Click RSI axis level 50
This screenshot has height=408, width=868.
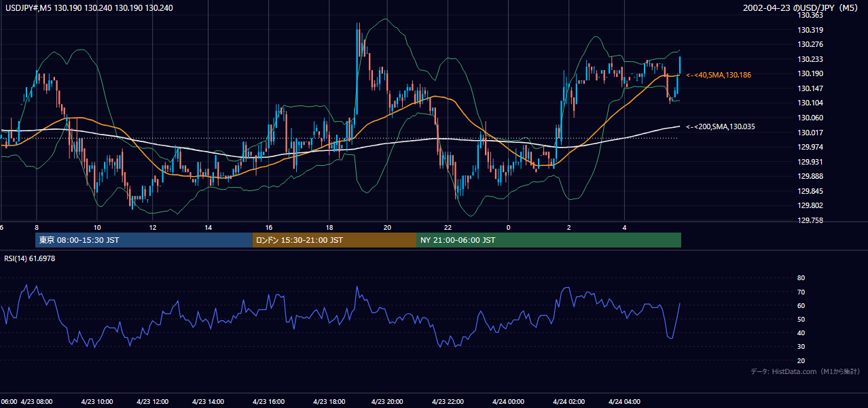click(x=801, y=319)
